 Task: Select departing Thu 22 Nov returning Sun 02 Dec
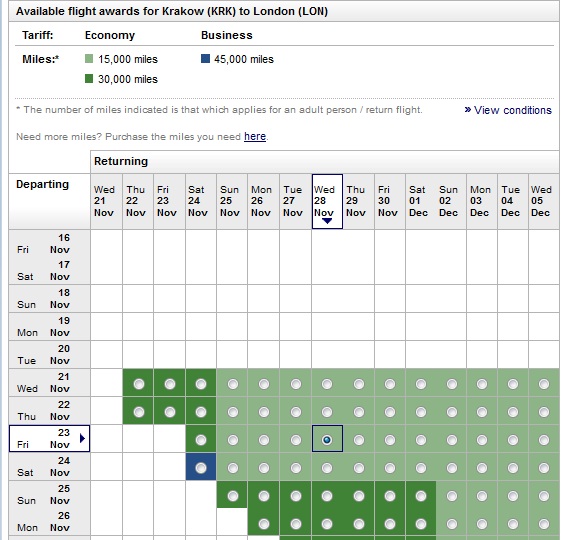(x=452, y=412)
